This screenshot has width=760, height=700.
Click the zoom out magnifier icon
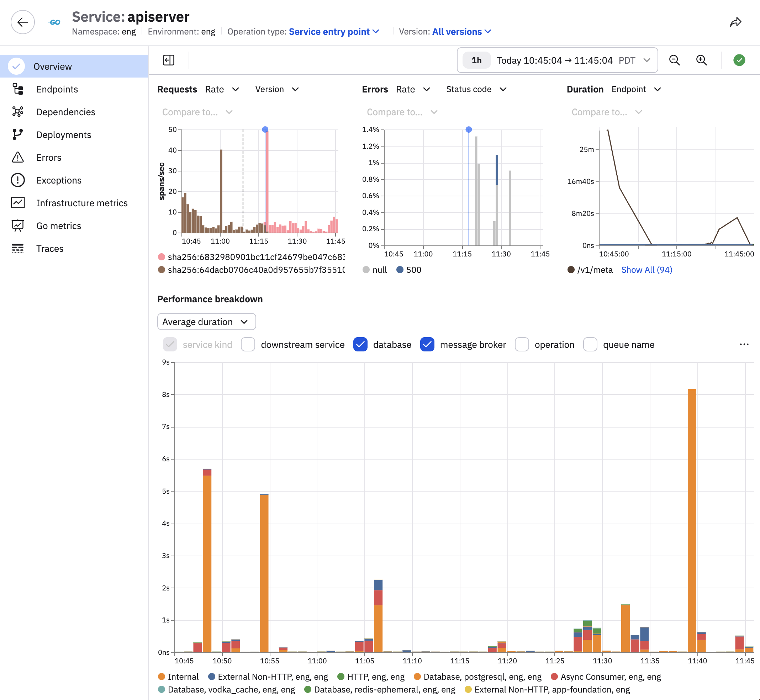click(674, 60)
